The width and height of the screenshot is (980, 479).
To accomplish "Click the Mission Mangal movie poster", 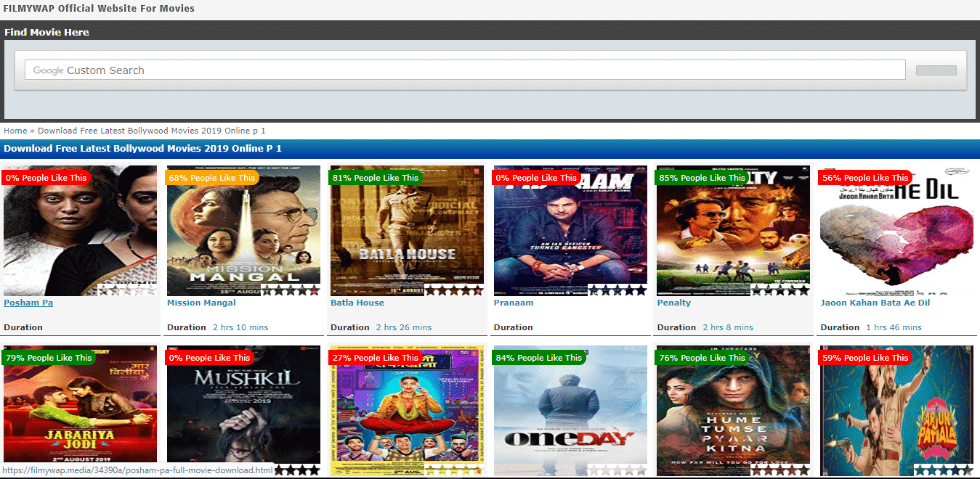I will [243, 231].
